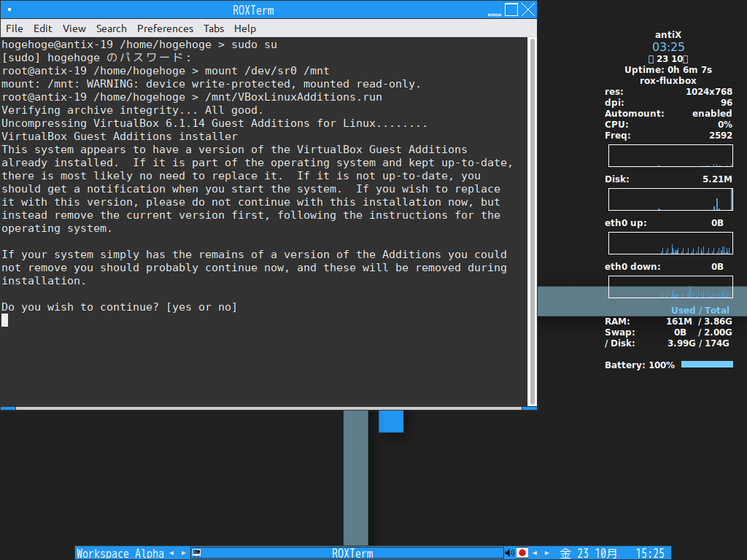This screenshot has height=560, width=747.
Task: Click the ROXTerm taskbar window button
Action: point(347,553)
